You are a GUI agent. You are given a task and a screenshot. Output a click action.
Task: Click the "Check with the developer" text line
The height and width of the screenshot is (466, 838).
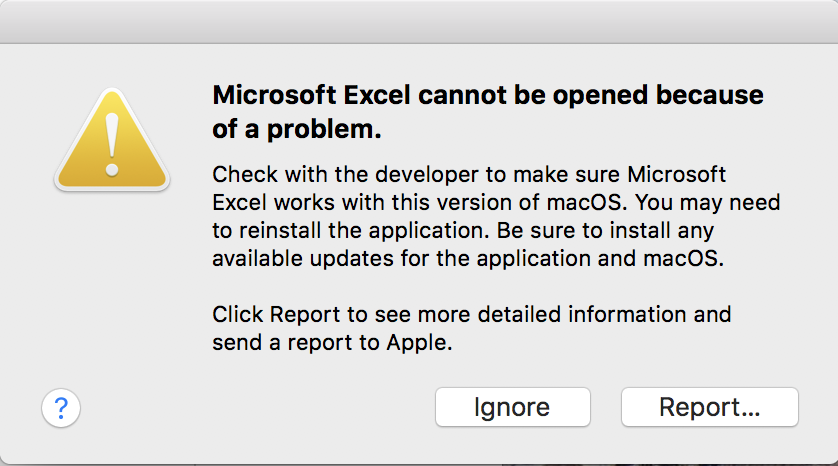pos(469,172)
